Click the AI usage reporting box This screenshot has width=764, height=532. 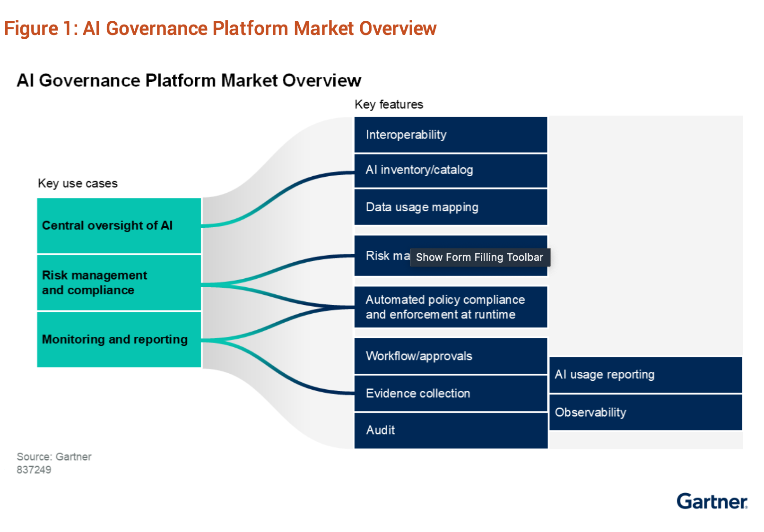[x=645, y=375]
